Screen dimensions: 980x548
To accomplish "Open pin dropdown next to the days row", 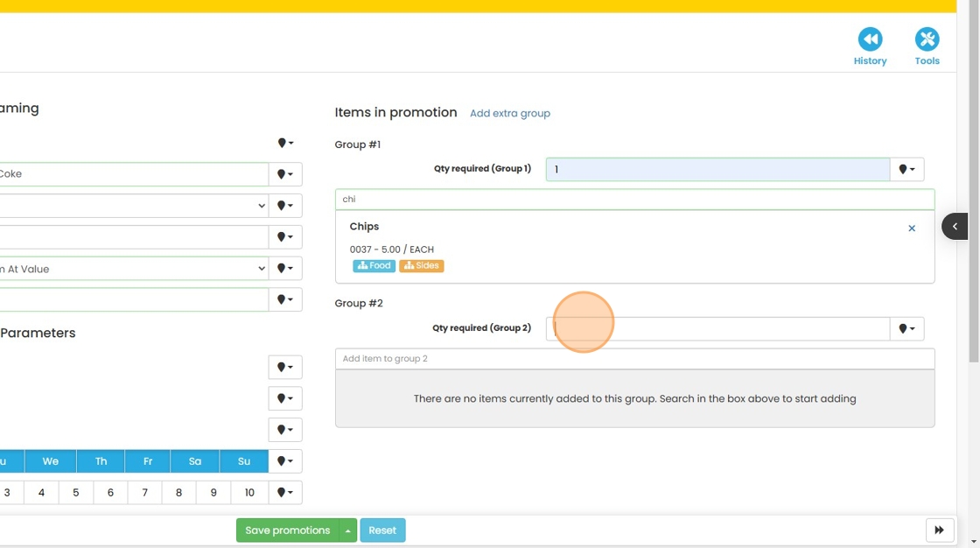I will coord(285,461).
